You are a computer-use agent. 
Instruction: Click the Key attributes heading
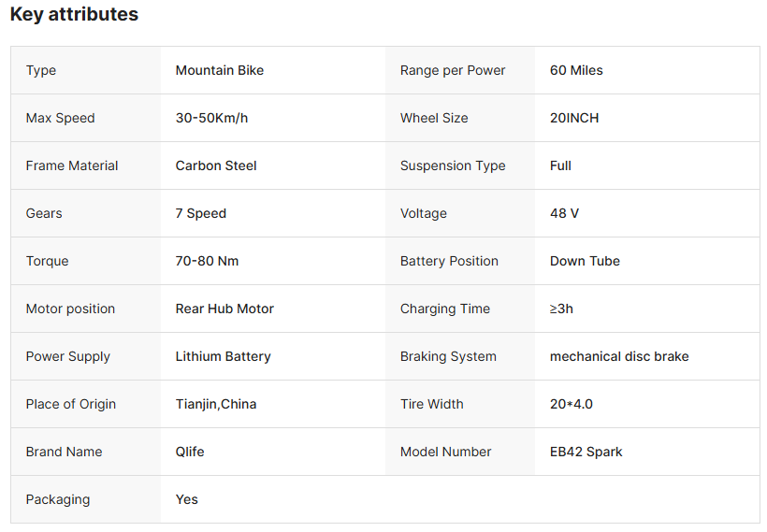(74, 15)
